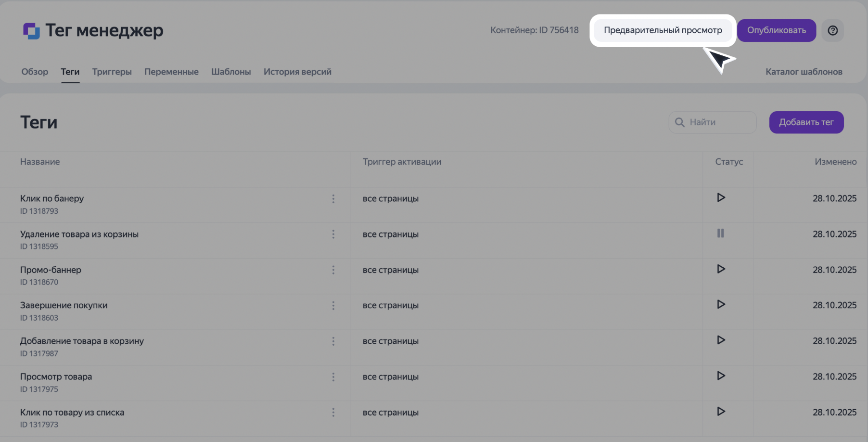Image resolution: width=868 pixels, height=442 pixels.
Task: Click the play status icon for Клик по банеру
Action: click(721, 197)
